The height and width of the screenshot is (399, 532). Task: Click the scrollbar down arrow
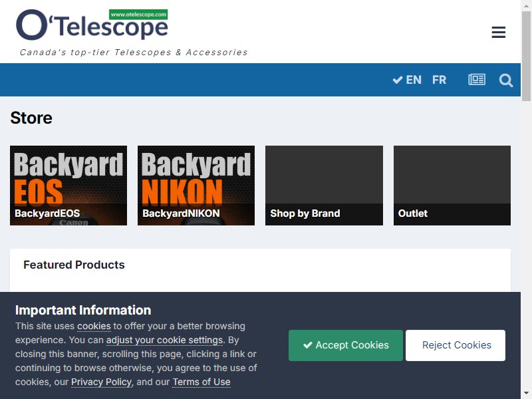pos(526,394)
